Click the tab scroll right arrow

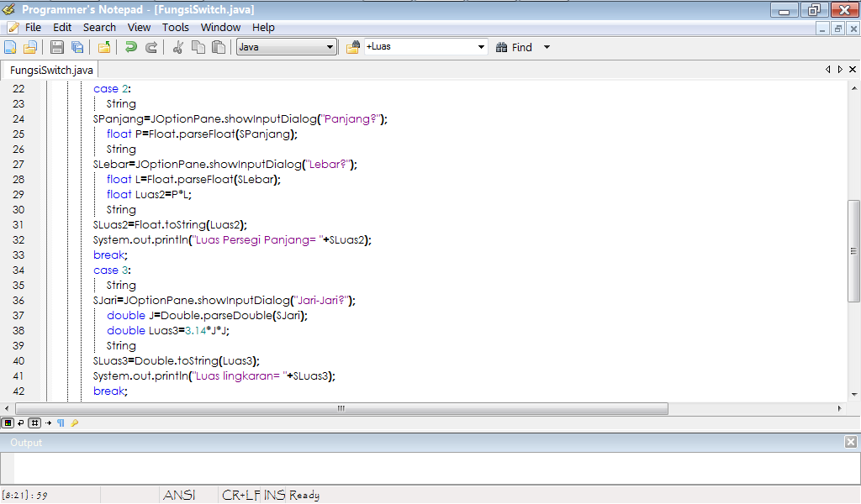coord(840,70)
